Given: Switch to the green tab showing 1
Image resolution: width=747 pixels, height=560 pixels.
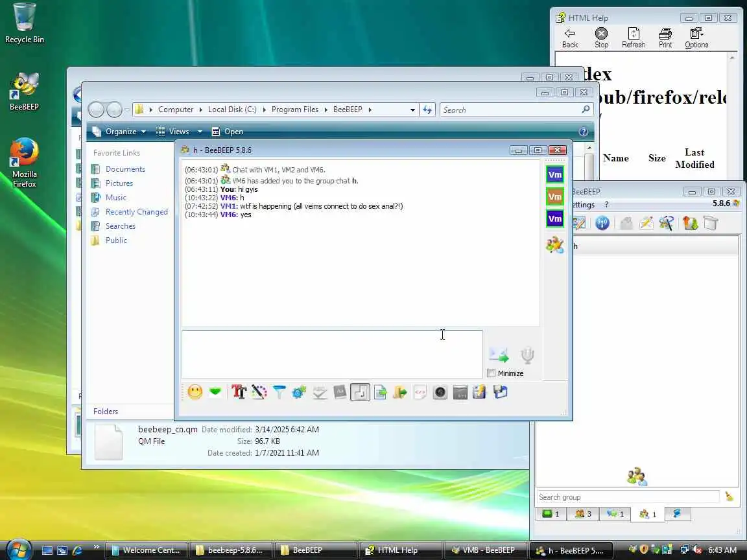Looking at the screenshot, I should (551, 514).
